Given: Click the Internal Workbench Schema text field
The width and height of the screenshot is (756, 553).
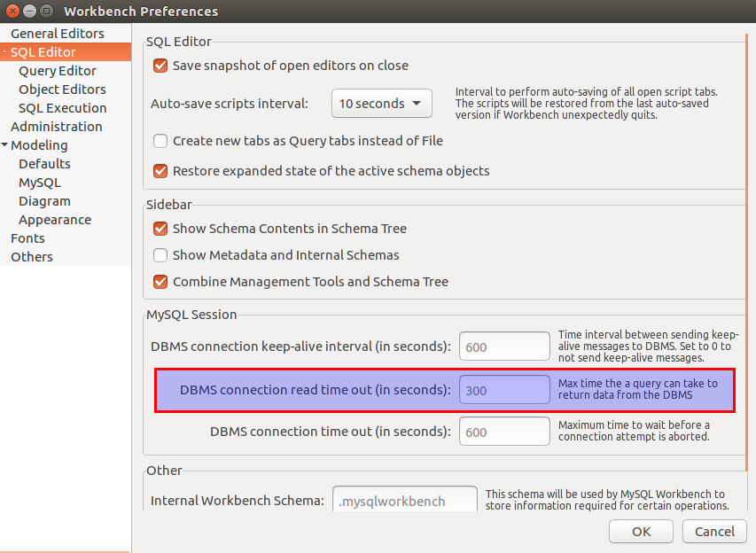Looking at the screenshot, I should pos(404,502).
